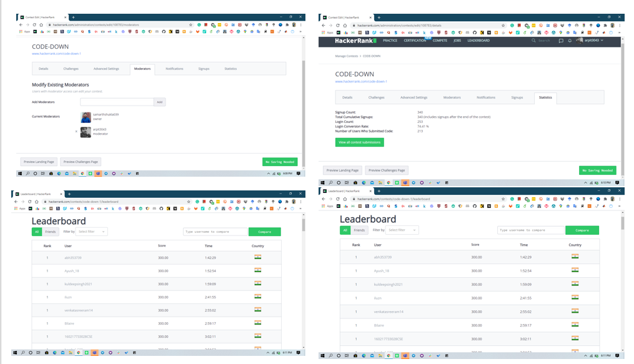Screen dimensions: 634x364
Task: Bookmark star in lower-left Leaderboard address bar
Action: click(x=189, y=202)
